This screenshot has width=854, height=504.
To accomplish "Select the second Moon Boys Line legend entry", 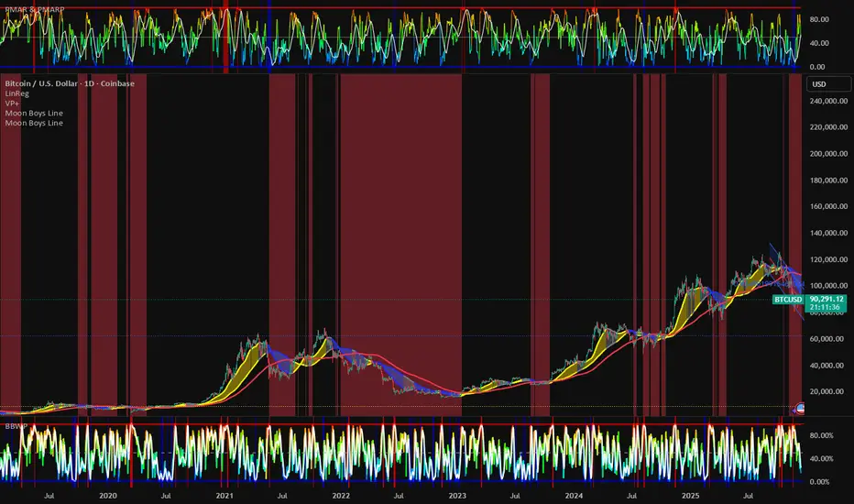I will [x=34, y=123].
